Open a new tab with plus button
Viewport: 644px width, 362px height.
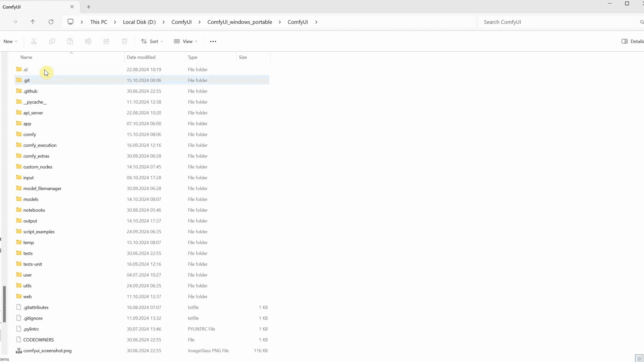pyautogui.click(x=89, y=7)
